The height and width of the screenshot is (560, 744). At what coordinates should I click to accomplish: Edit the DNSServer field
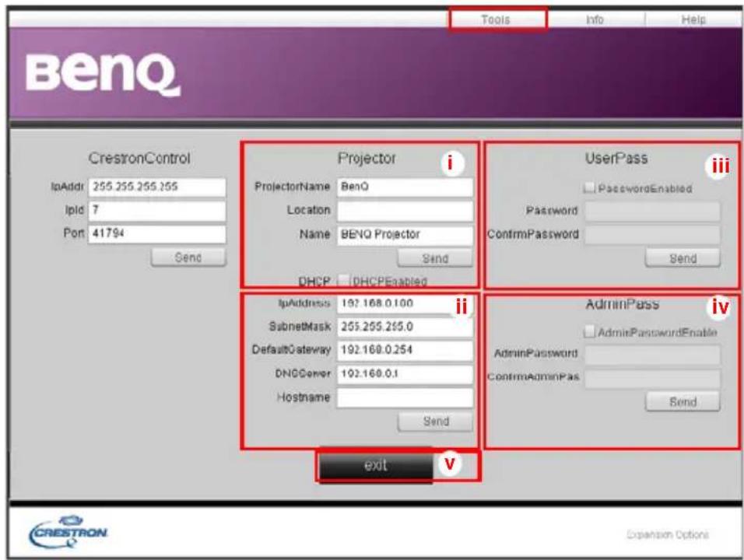[x=405, y=373]
